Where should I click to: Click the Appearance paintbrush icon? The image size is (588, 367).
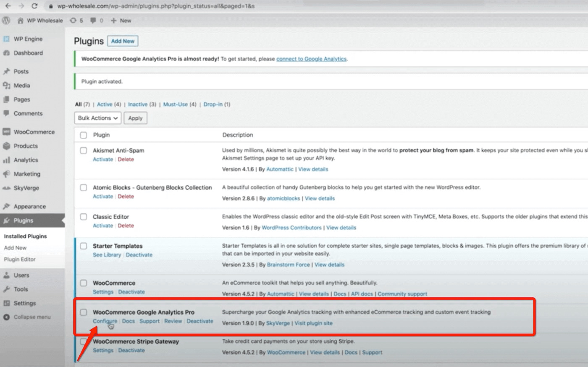[x=6, y=207]
